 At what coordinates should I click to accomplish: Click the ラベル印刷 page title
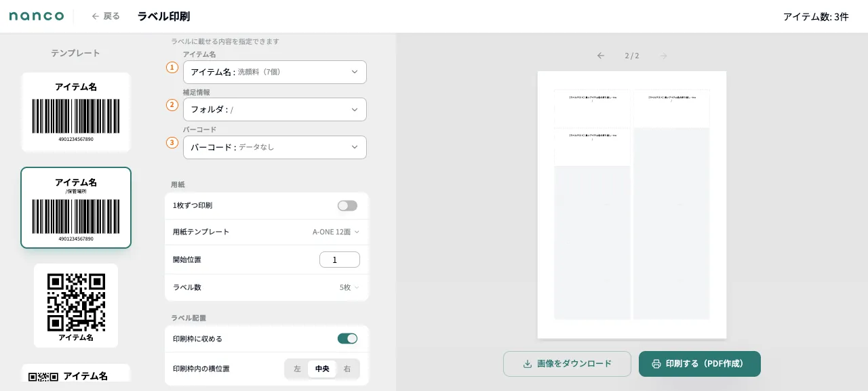[163, 16]
